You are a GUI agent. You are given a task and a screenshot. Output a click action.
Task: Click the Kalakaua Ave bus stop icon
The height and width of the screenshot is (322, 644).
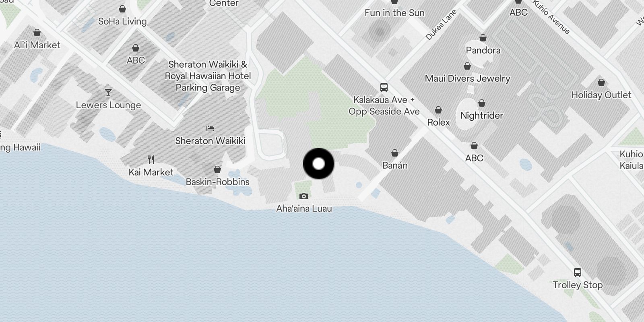pos(384,87)
